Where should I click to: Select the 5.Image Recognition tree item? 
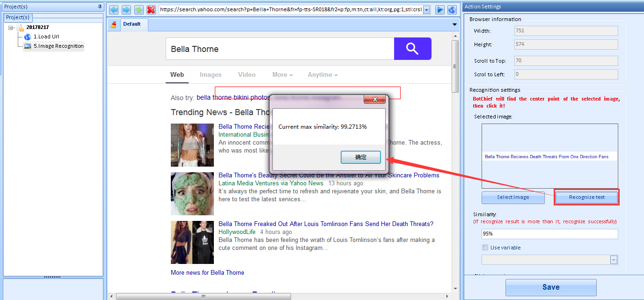click(x=58, y=46)
